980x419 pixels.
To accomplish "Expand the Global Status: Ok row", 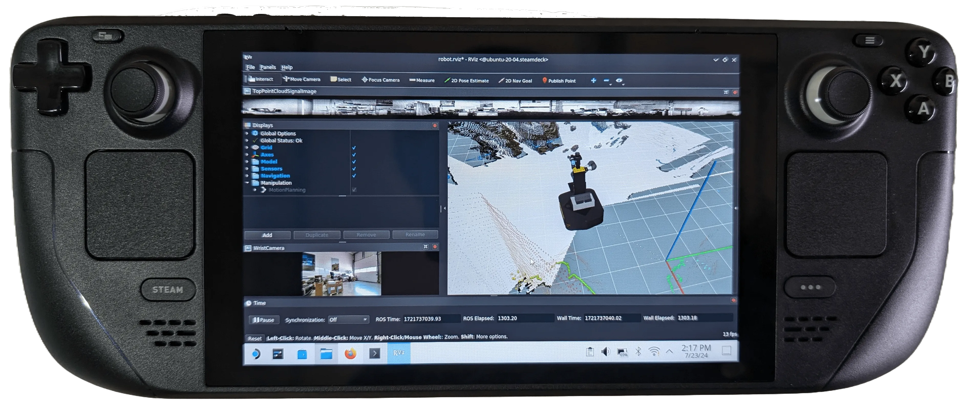I will (x=247, y=140).
